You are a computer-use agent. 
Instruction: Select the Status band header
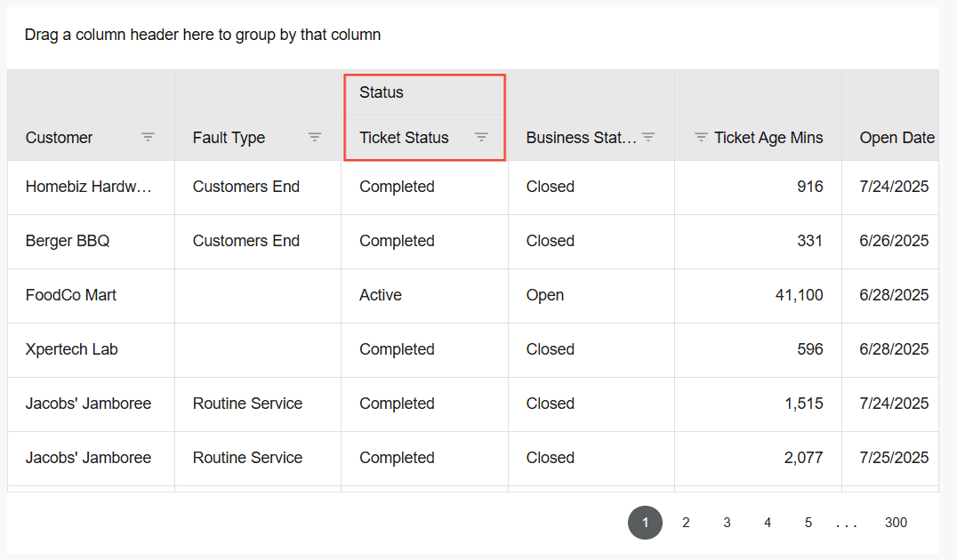[382, 92]
